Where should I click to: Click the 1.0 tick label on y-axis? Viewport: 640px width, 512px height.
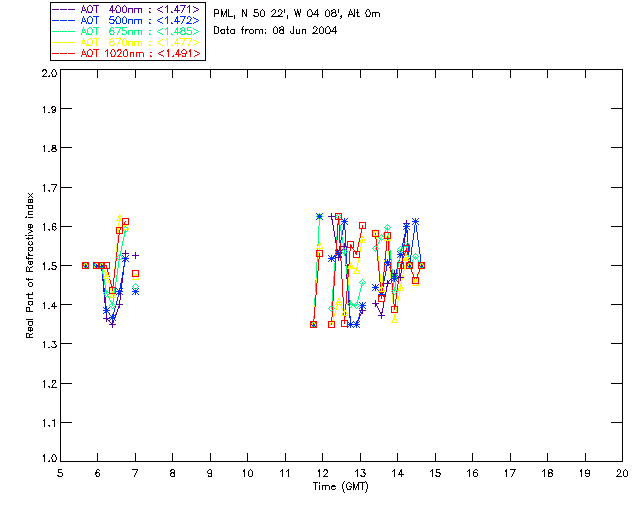pyautogui.click(x=47, y=459)
